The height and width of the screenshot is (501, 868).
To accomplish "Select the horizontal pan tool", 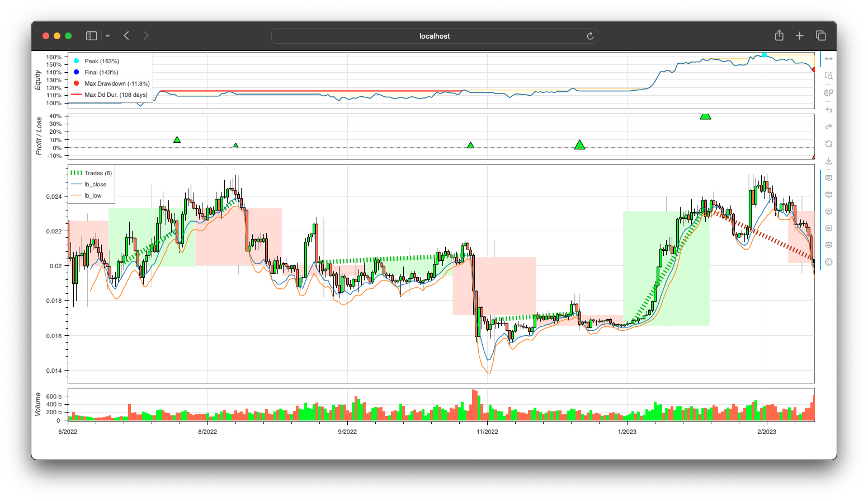I will pyautogui.click(x=828, y=59).
